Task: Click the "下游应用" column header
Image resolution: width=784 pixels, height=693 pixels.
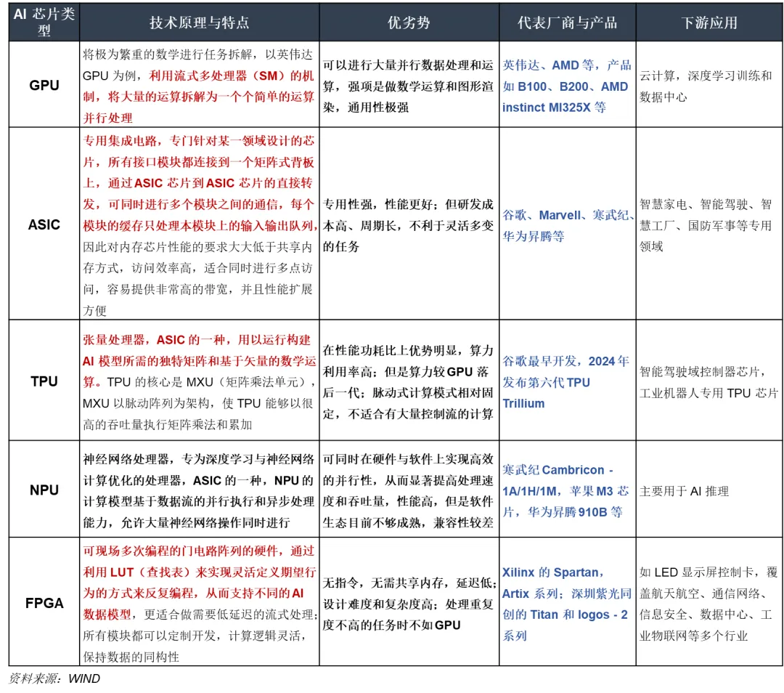Action: click(x=709, y=22)
